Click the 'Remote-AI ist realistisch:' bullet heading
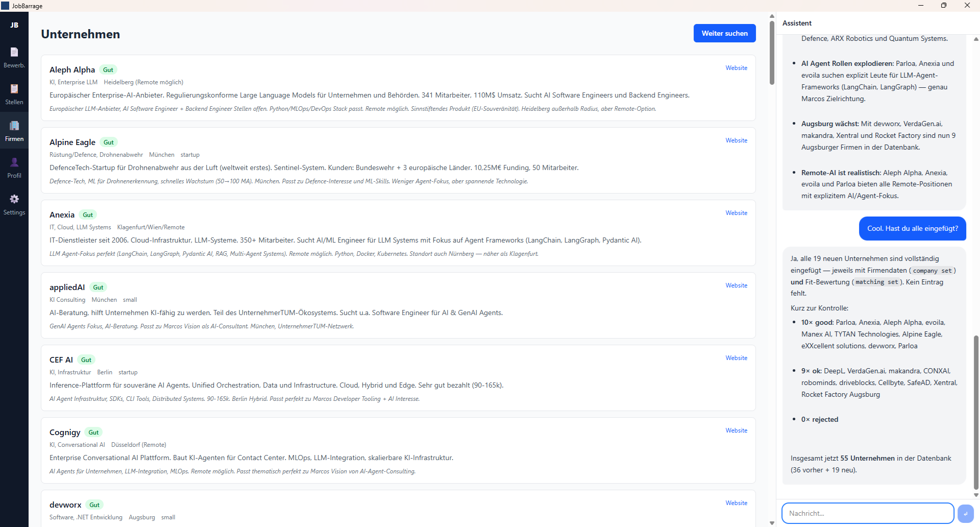 [841, 173]
